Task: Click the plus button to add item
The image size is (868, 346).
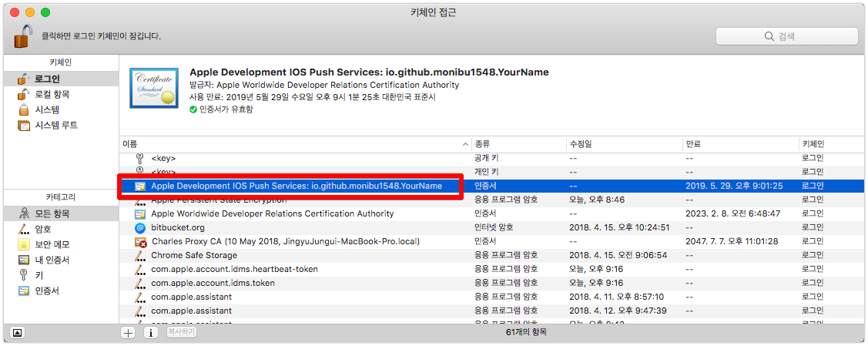Action: 129,333
